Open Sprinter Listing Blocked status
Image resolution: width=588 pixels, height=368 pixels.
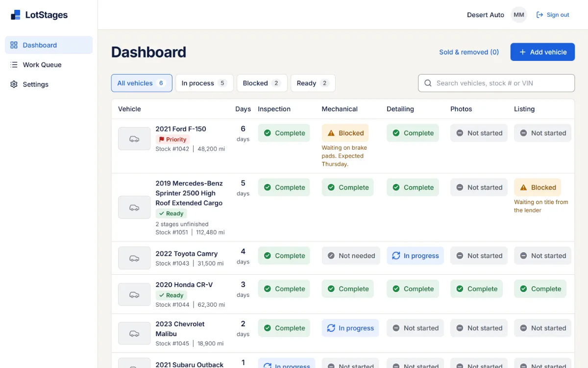click(x=538, y=187)
